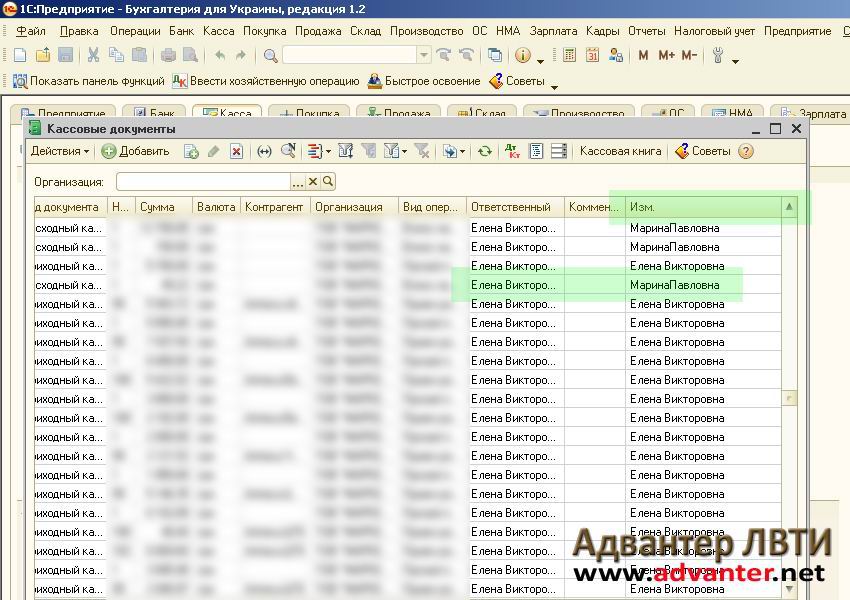Click the set date interval icon
This screenshot has height=600, width=850.
264,151
